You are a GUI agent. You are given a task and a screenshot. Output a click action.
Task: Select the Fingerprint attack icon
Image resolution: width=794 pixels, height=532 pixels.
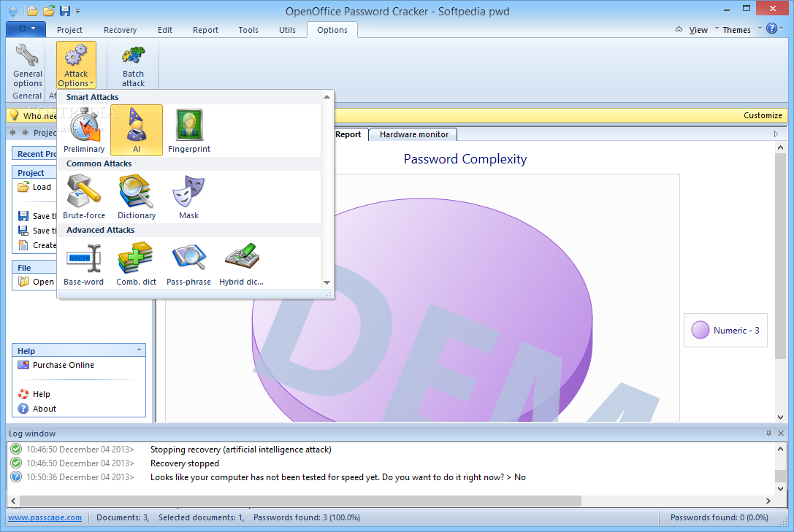[189, 130]
